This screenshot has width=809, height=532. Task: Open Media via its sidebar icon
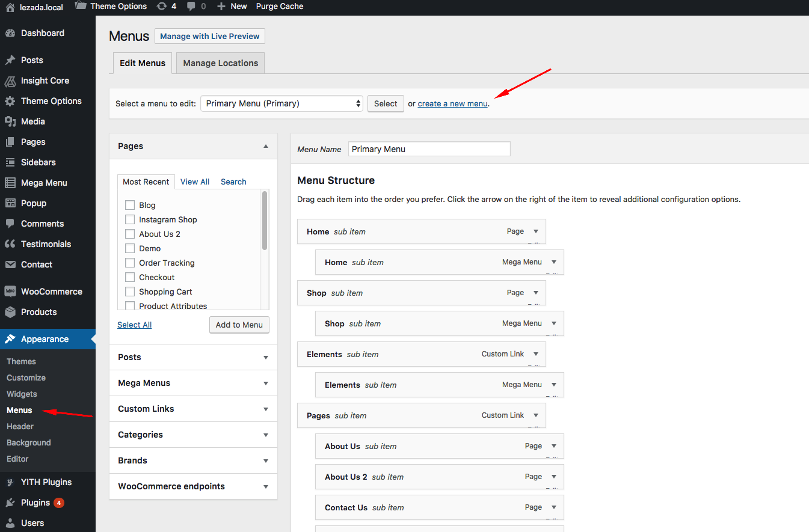pos(10,121)
